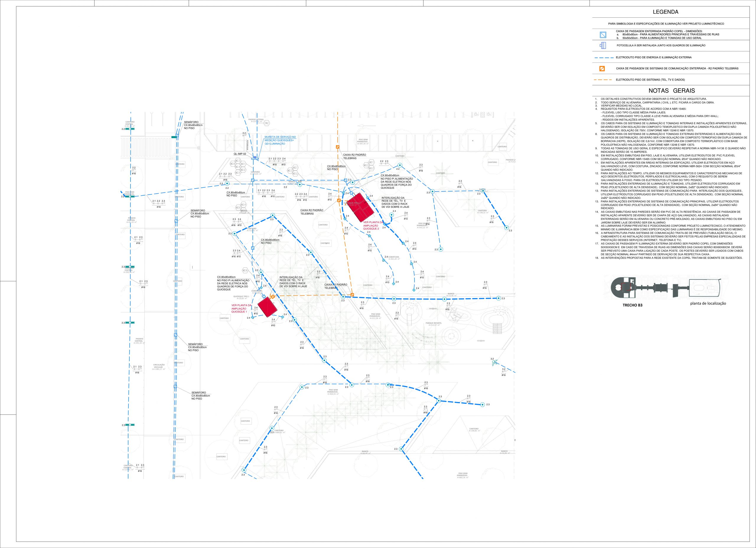The height and width of the screenshot is (548, 756).
Task: Click the NOTAS GERAIS heading
Action: 672,91
